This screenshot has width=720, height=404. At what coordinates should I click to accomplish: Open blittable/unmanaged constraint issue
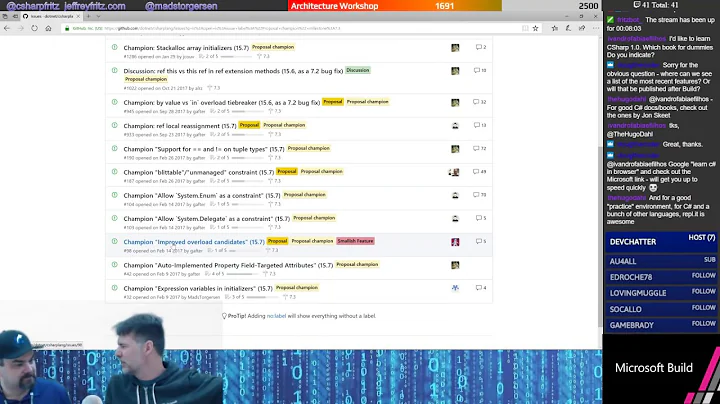click(x=199, y=172)
